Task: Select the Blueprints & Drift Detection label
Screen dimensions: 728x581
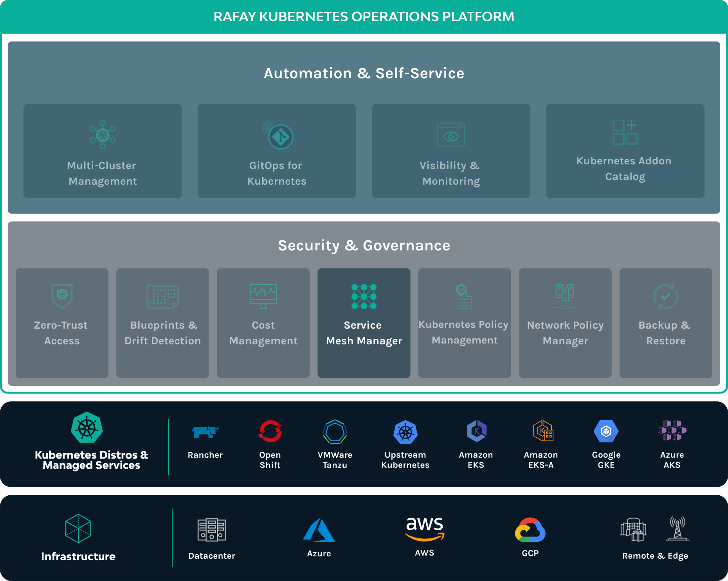Action: click(163, 333)
